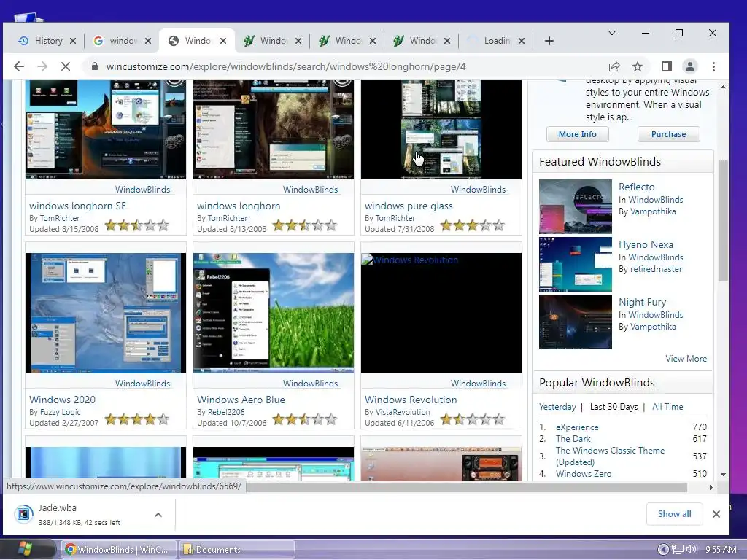View site security padlock info
747x560 pixels.
95,66
